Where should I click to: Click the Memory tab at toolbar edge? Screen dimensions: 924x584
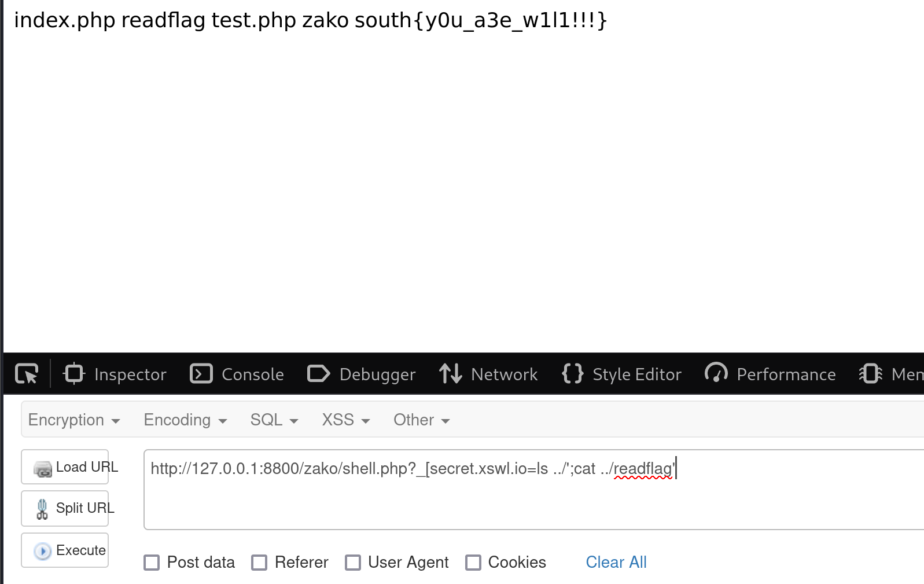891,374
